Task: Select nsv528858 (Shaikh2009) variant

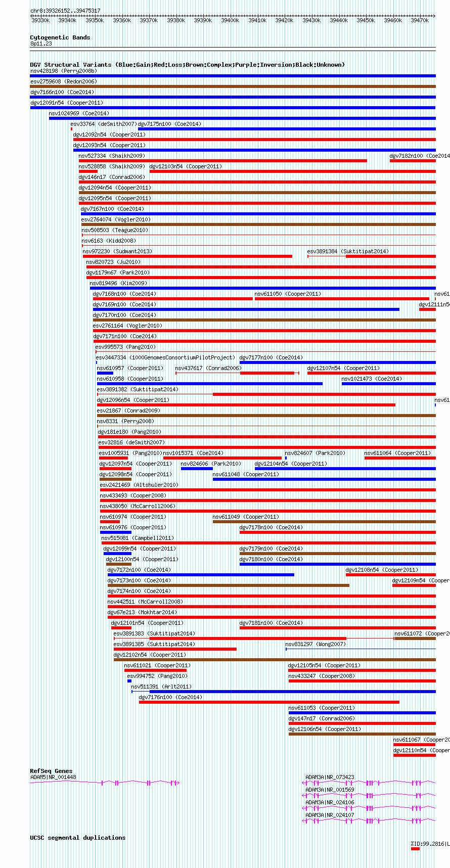Action: 112,166
